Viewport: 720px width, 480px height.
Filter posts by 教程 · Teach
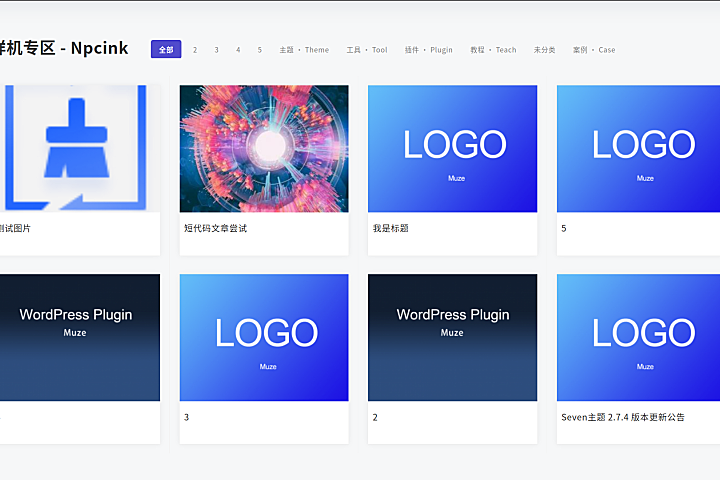click(x=493, y=49)
